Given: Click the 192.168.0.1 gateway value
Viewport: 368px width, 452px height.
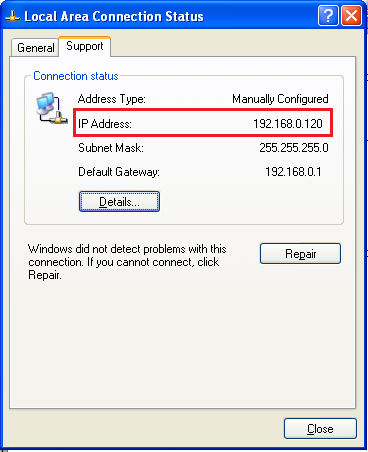Looking at the screenshot, I should click(293, 172).
